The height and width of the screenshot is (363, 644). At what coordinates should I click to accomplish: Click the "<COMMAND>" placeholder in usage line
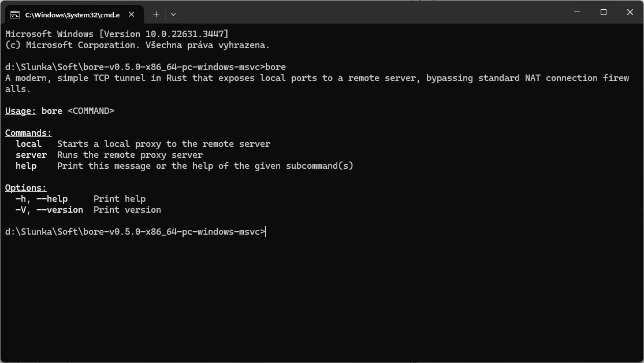click(91, 111)
